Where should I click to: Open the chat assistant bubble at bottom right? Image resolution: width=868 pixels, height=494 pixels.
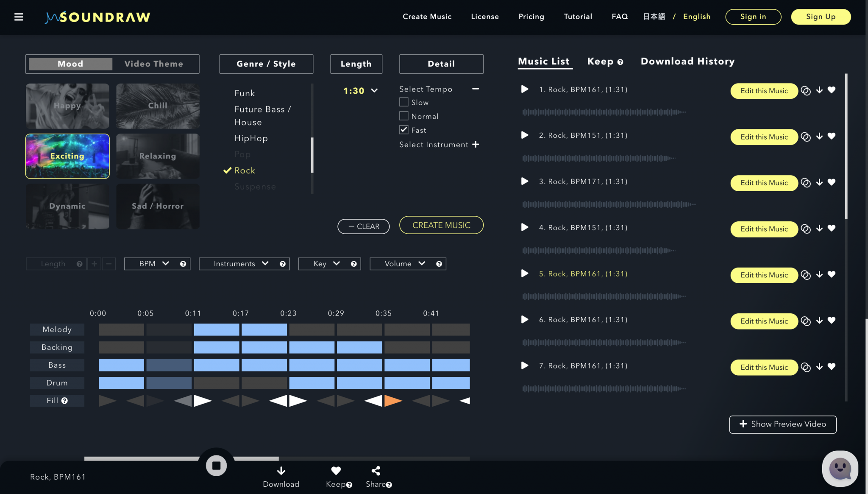pos(840,468)
